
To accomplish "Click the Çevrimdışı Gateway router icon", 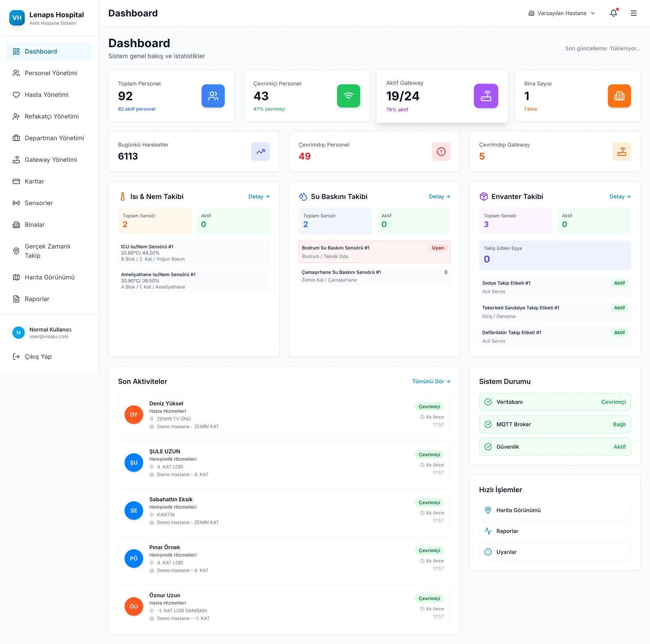I will click(x=622, y=151).
